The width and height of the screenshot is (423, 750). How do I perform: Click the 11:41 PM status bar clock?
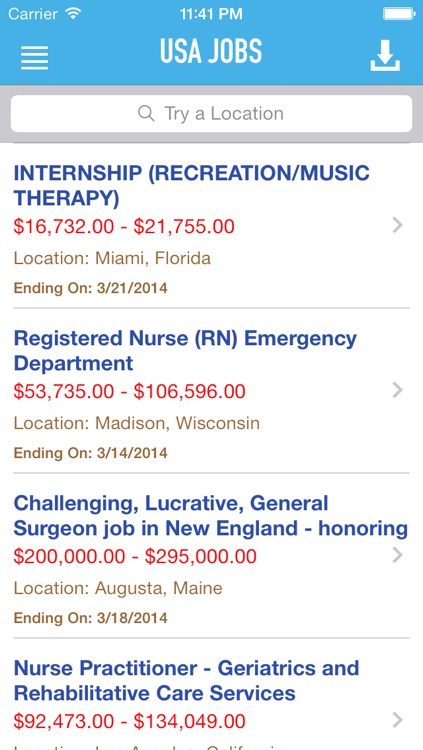tap(211, 14)
